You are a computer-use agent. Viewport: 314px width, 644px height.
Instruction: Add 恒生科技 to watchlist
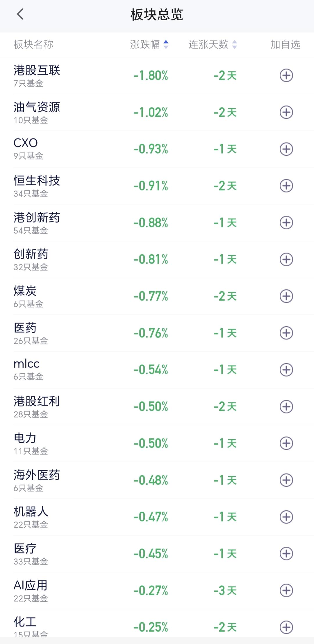pos(286,186)
